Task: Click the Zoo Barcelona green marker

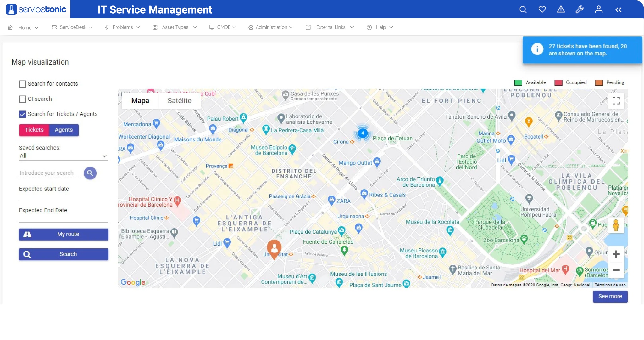Action: [524, 239]
